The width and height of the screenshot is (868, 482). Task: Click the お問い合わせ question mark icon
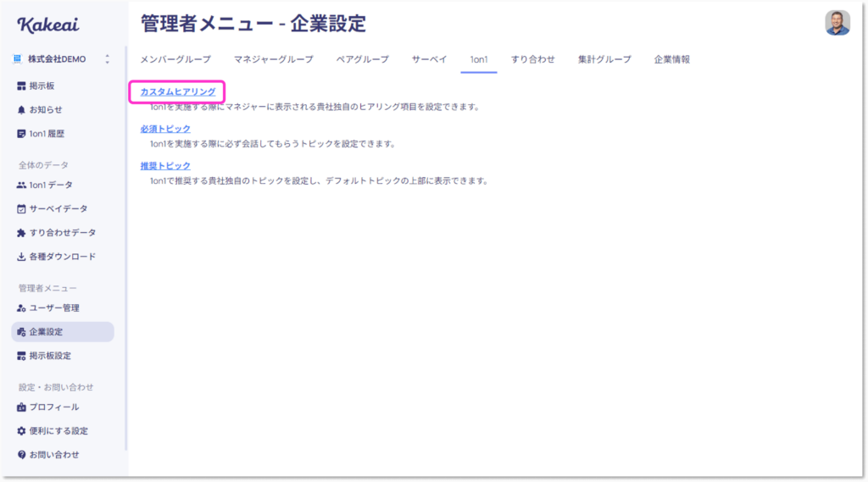point(21,454)
